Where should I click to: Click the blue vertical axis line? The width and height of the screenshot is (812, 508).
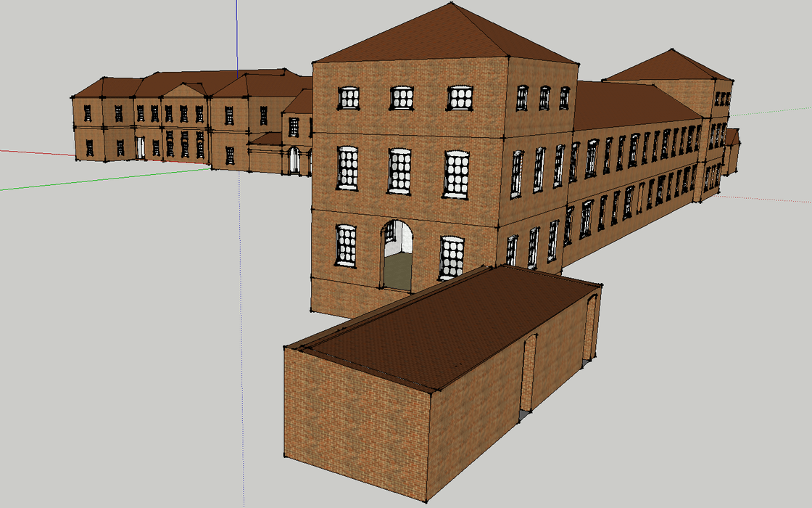point(237,36)
